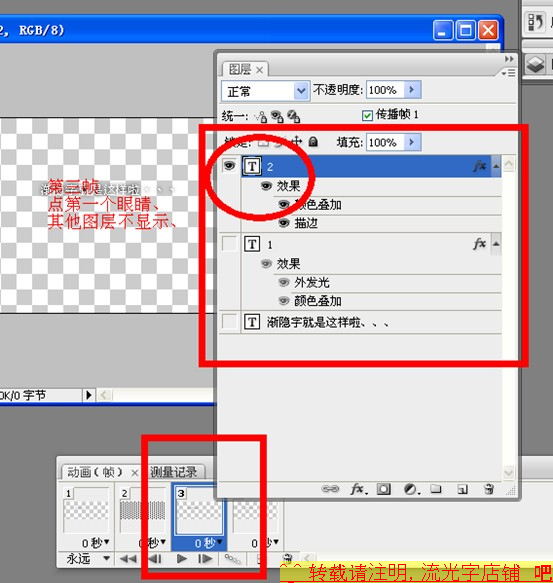
Task: Open the 填充 slider arrow
Action: coord(412,142)
